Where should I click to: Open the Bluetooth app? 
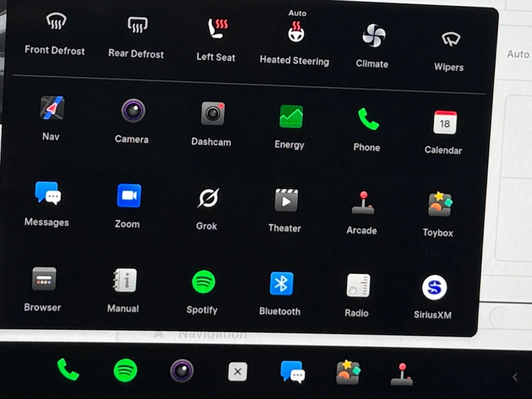pyautogui.click(x=281, y=284)
